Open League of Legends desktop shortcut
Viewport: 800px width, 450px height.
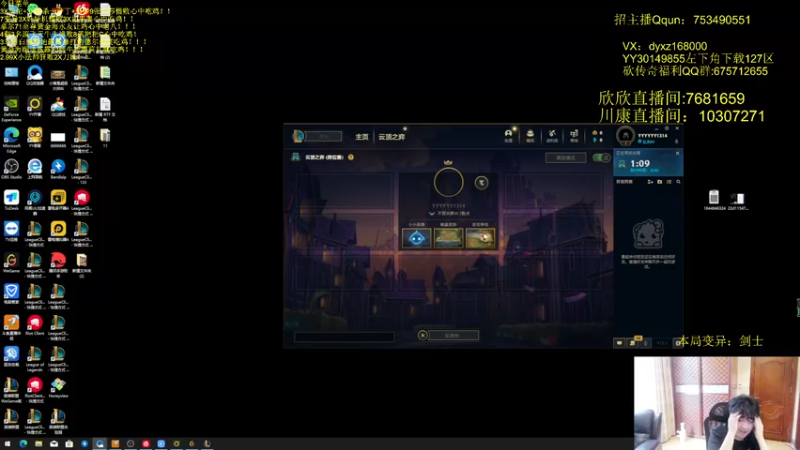35,359
